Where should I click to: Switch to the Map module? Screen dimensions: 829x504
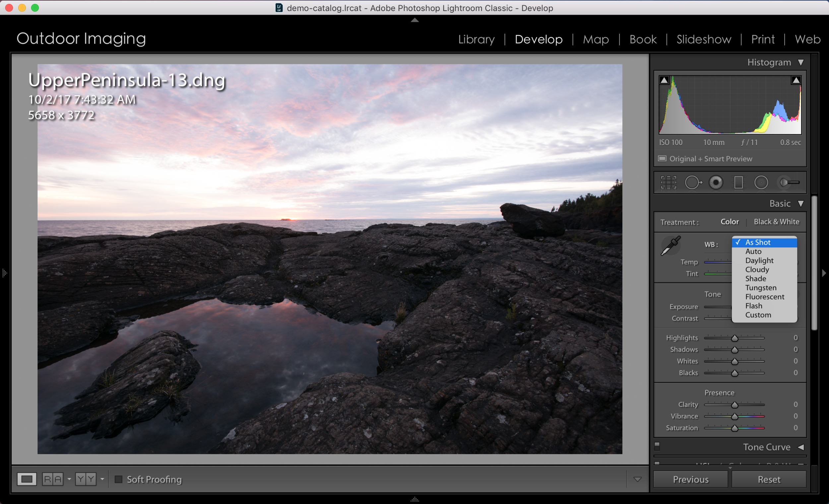[x=596, y=39]
